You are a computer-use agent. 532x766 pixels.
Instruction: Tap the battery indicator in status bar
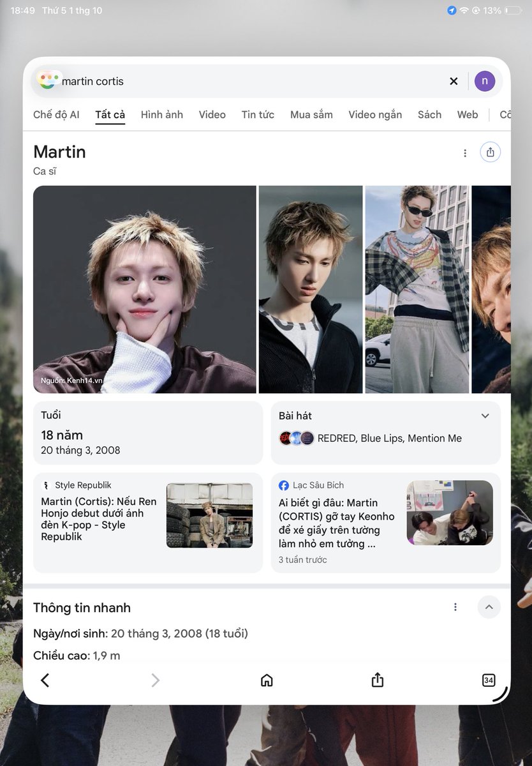[514, 11]
